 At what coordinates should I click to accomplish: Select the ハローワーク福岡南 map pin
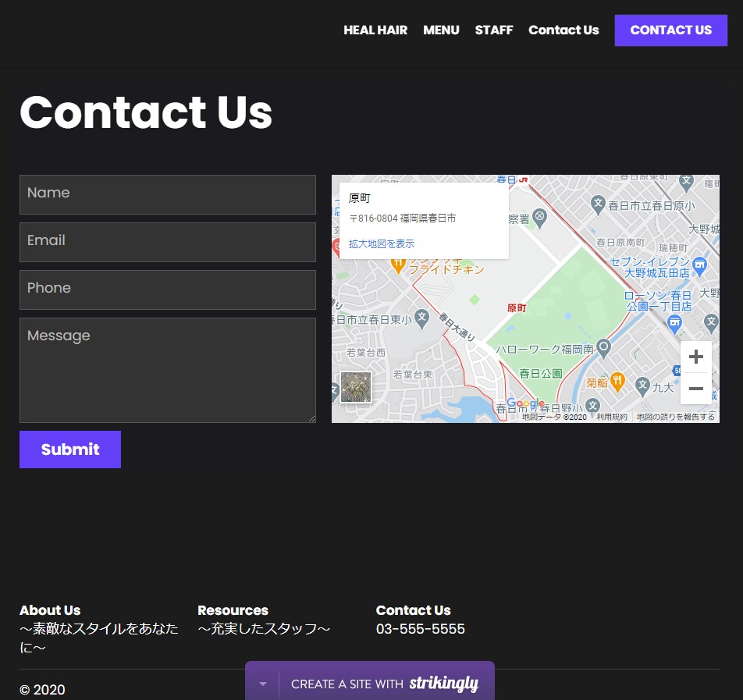click(603, 348)
